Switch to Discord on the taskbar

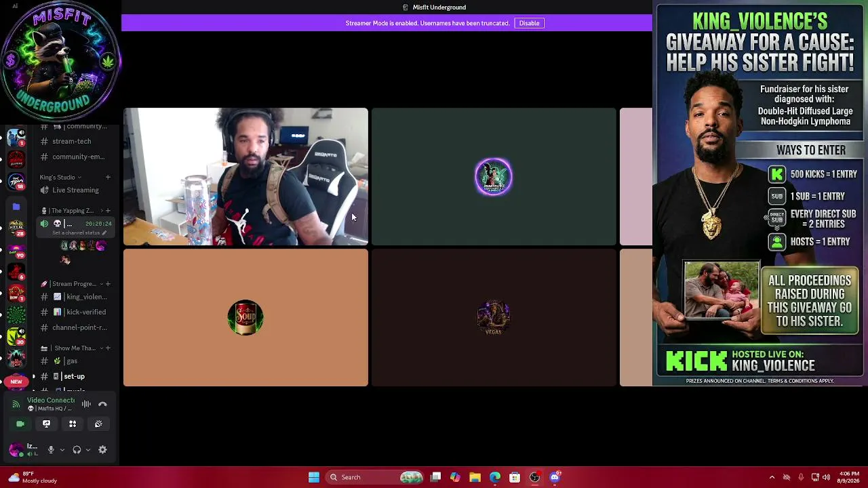[555, 477]
